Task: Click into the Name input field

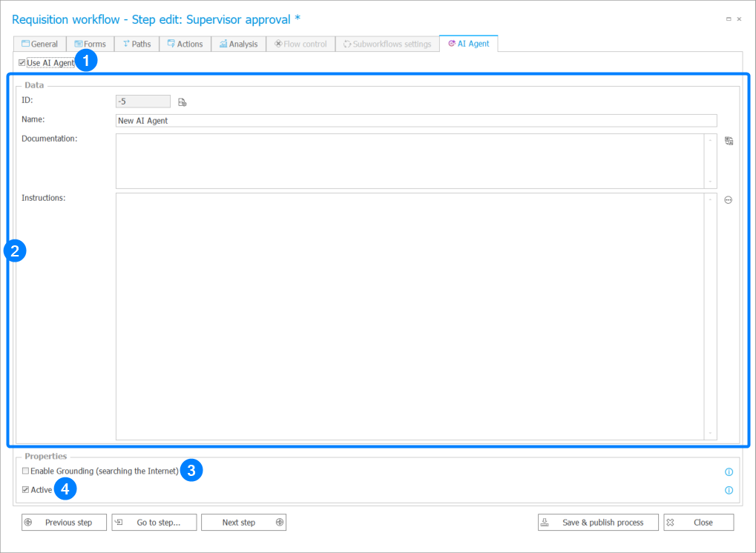Action: point(415,121)
